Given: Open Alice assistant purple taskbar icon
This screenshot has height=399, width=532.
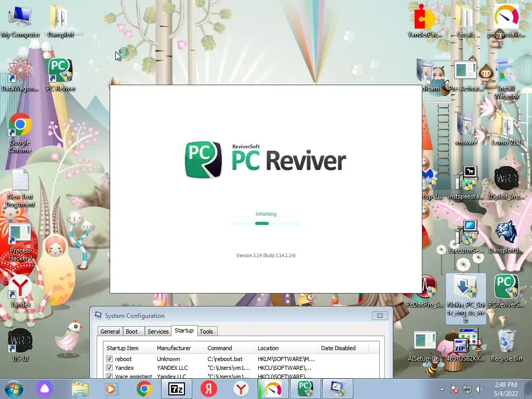Looking at the screenshot, I should [x=45, y=389].
